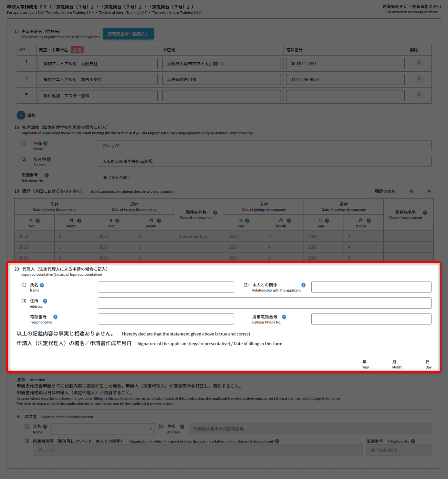Select 有 for 職歴の有無
The height and width of the screenshot is (479, 448).
(405, 191)
